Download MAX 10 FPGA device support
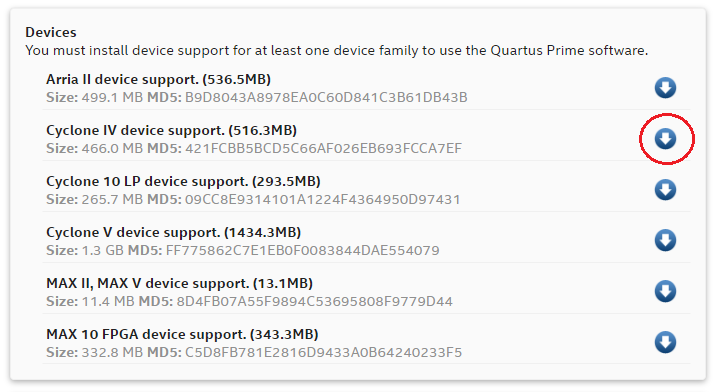 point(665,342)
